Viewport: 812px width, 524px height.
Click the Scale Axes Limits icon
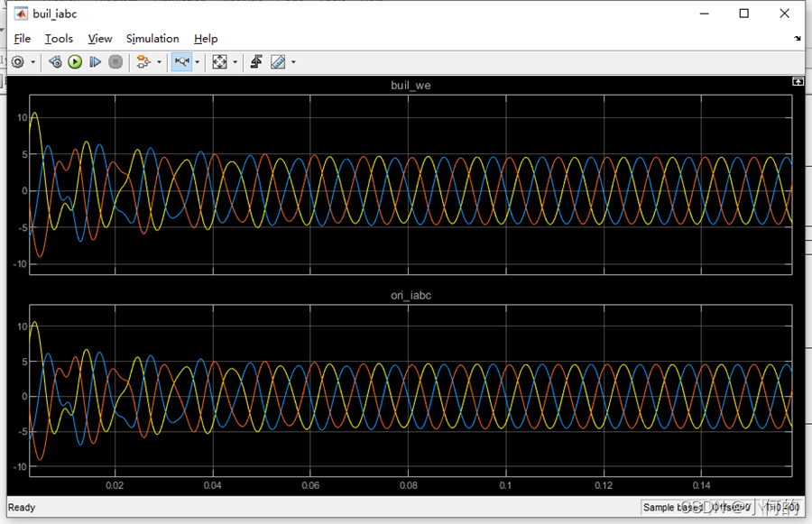click(219, 62)
